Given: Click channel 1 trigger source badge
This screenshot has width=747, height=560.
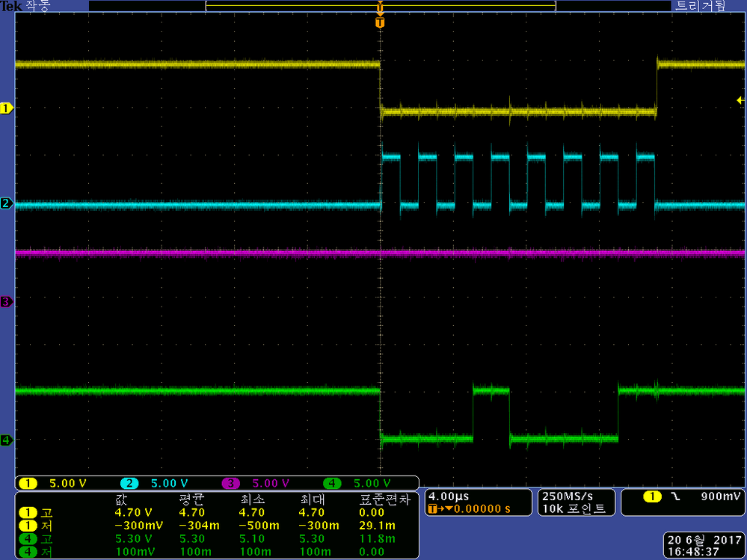Looking at the screenshot, I should [x=652, y=496].
